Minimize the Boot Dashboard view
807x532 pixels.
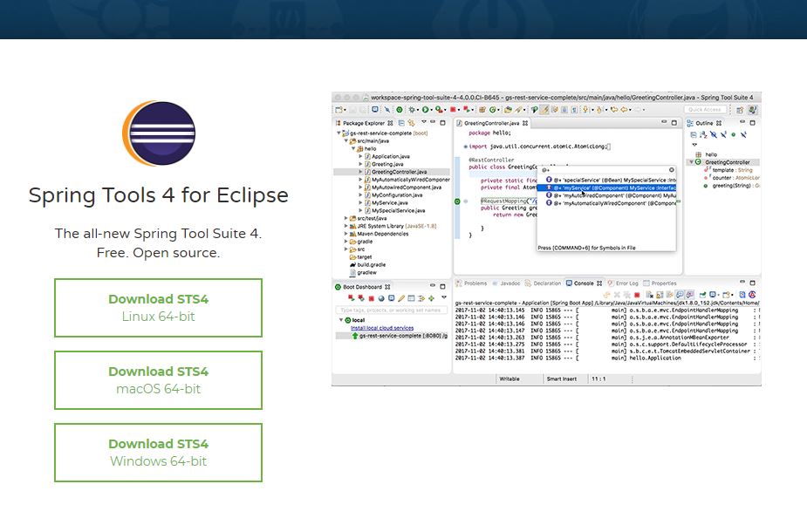click(433, 286)
